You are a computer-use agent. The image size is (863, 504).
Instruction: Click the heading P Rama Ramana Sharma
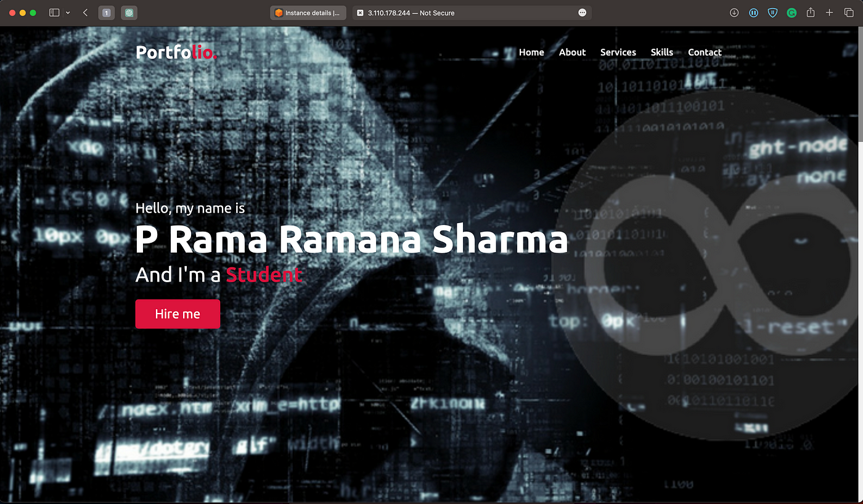click(351, 240)
